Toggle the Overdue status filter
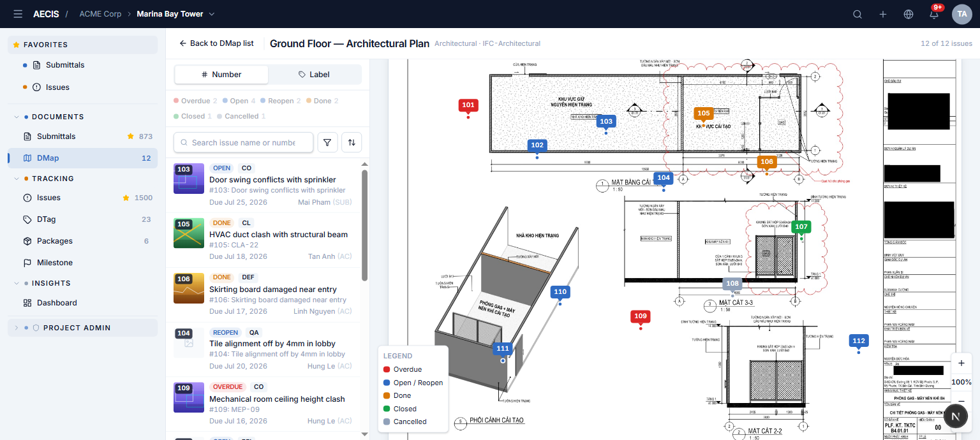Screen dimensions: 980x440 click(195, 101)
